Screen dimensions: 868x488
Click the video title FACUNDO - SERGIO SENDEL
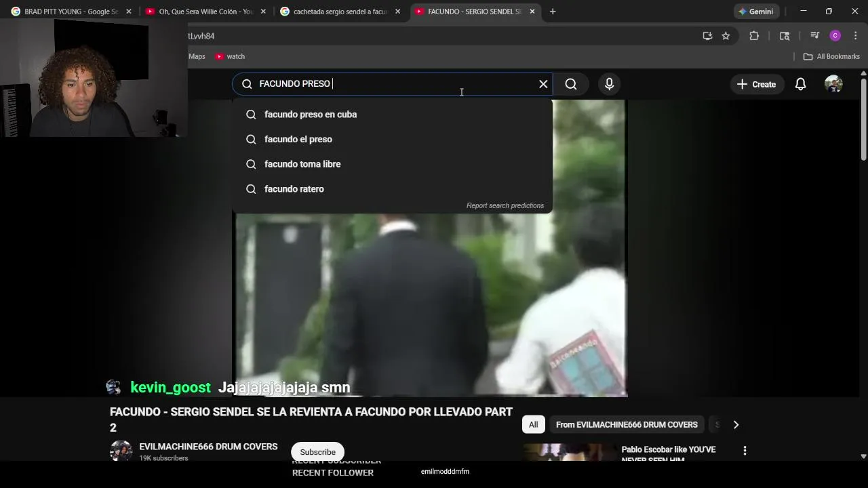(x=311, y=420)
